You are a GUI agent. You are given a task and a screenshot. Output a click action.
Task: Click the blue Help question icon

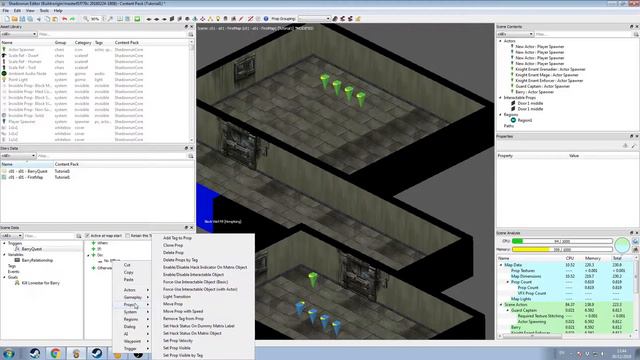[266, 19]
